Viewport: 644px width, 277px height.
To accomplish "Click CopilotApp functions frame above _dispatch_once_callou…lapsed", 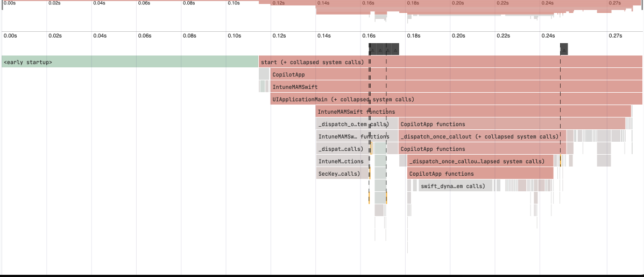I will tap(482, 149).
